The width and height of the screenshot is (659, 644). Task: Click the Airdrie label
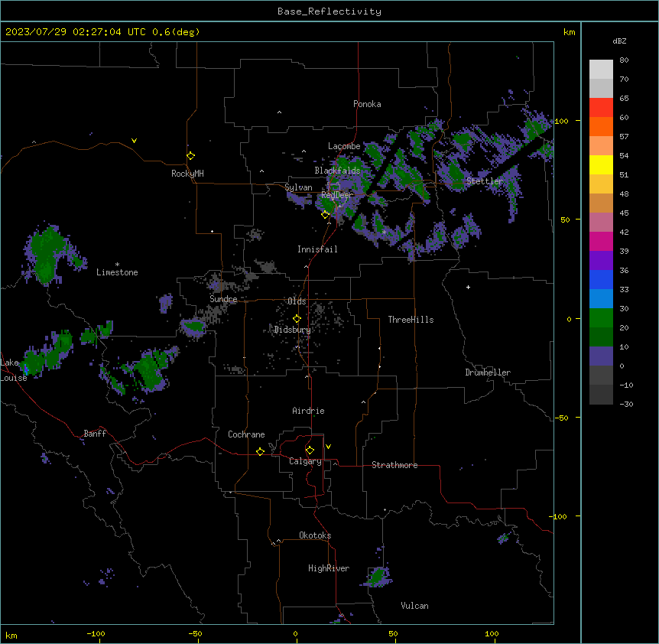309,411
